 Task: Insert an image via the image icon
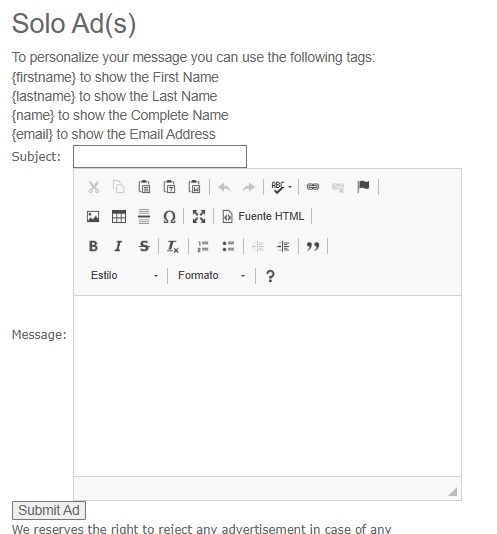pos(93,217)
